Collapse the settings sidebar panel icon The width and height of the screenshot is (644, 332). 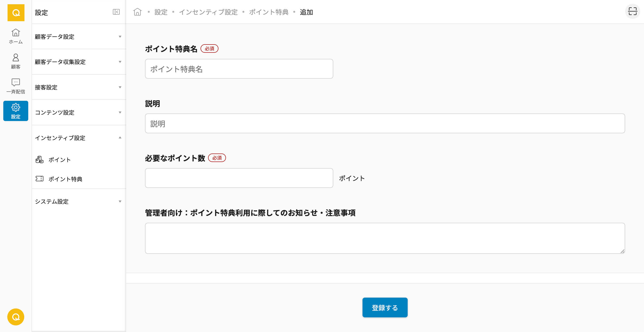coord(116,12)
